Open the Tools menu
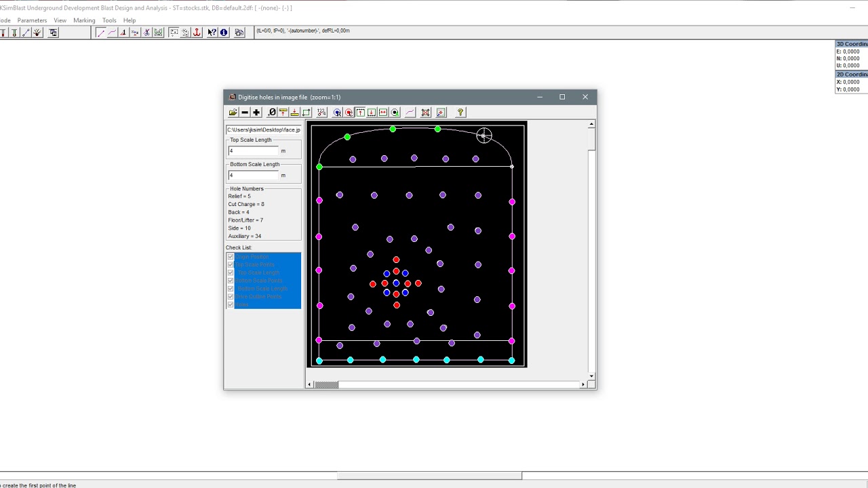This screenshot has height=488, width=868. click(x=109, y=20)
